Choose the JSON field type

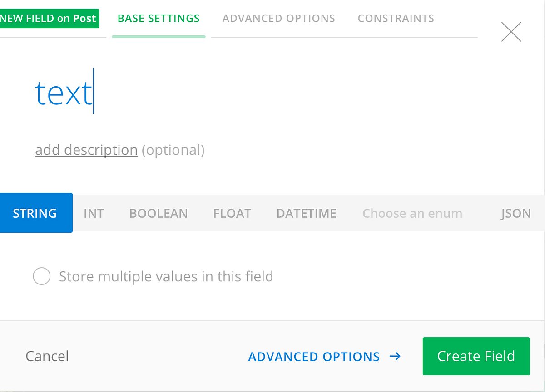[x=515, y=213]
